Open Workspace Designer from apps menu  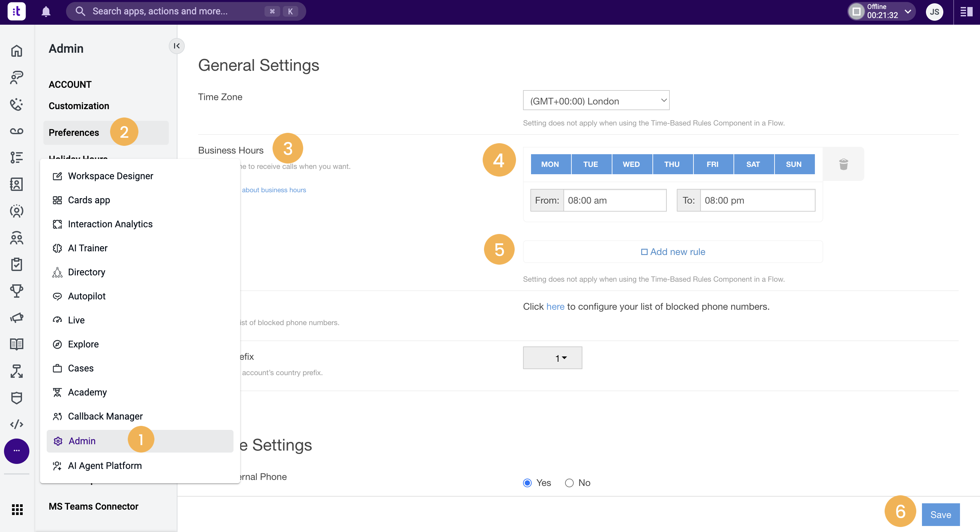click(x=140, y=176)
